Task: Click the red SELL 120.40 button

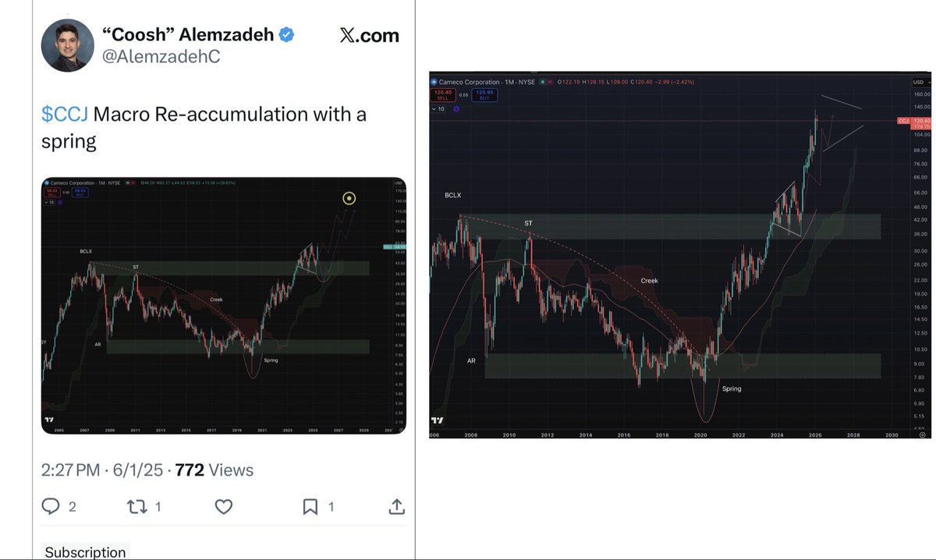Action: tap(441, 94)
